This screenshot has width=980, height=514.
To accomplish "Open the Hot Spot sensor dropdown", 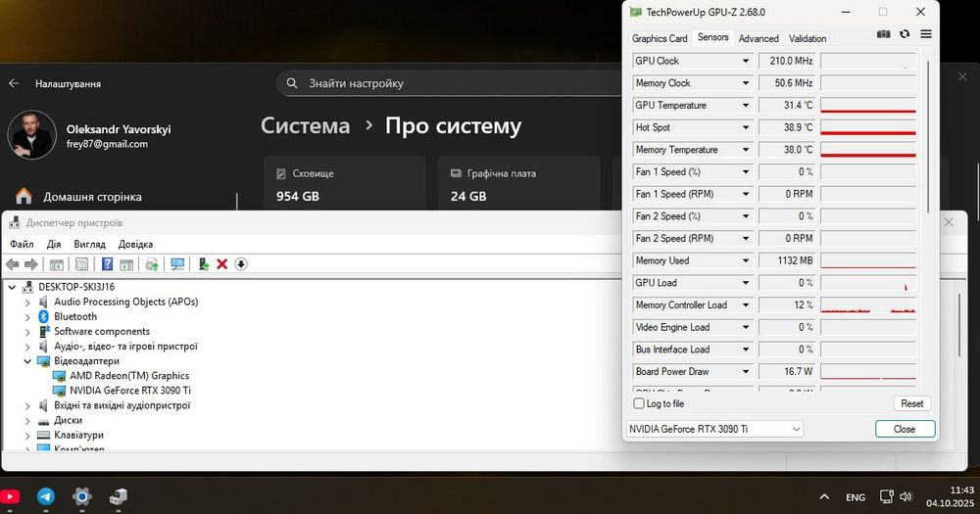I will click(746, 127).
